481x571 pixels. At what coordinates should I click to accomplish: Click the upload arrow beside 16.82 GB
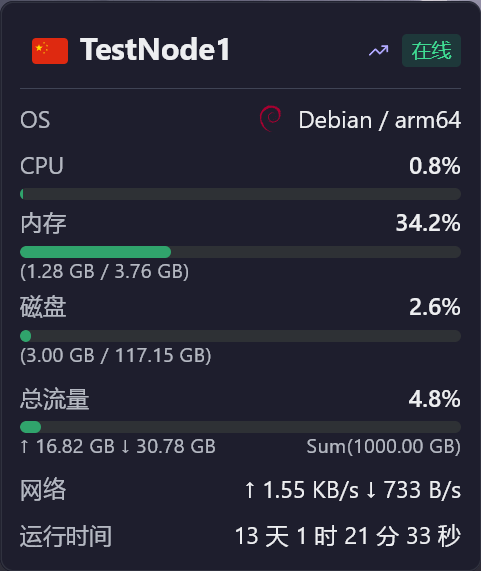[x=24, y=446]
